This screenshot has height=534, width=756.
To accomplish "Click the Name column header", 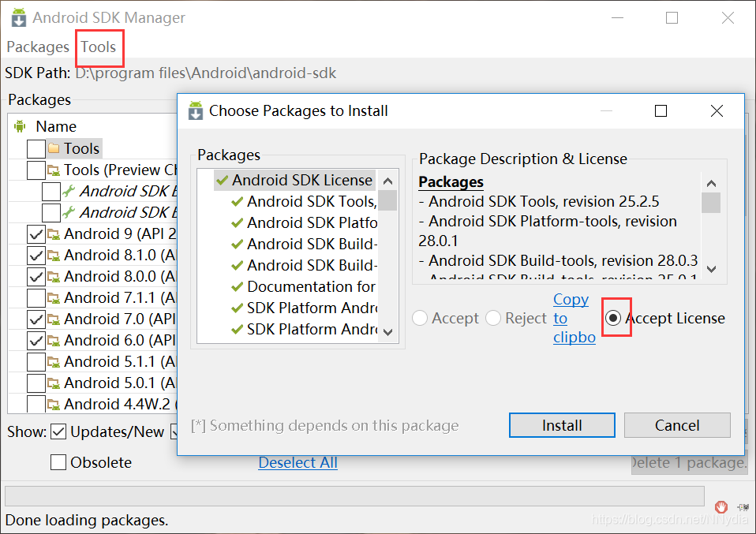I will 56,126.
